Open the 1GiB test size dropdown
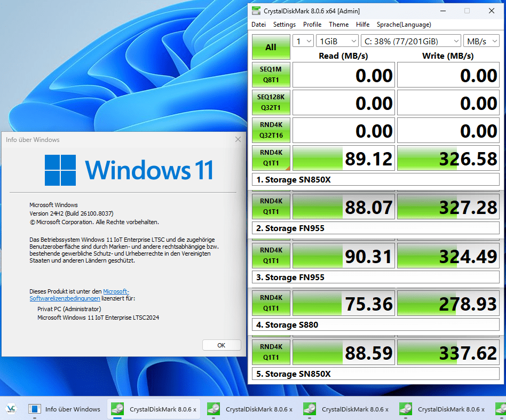506x420 pixels. pos(337,41)
